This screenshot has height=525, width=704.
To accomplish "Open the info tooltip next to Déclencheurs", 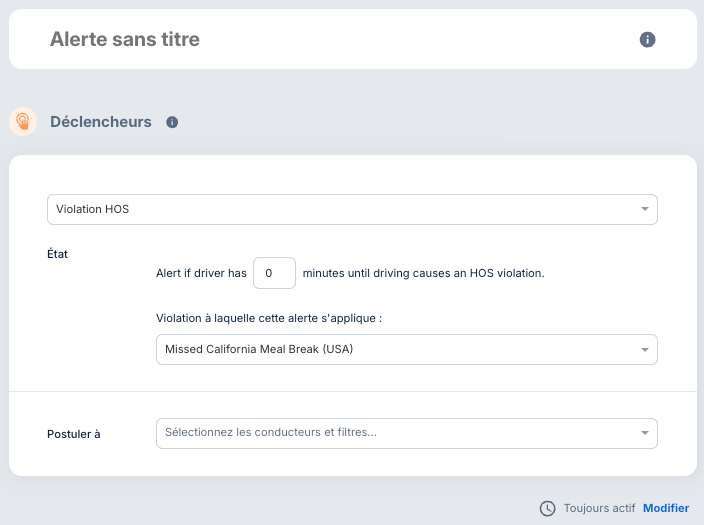I will coord(172,122).
